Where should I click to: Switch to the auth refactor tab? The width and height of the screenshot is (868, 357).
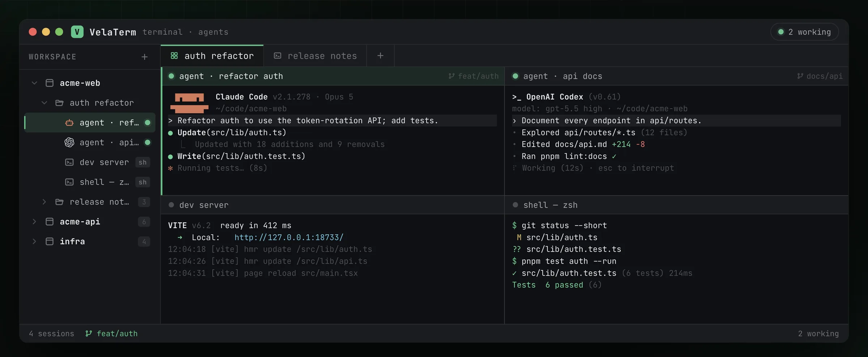pyautogui.click(x=212, y=56)
